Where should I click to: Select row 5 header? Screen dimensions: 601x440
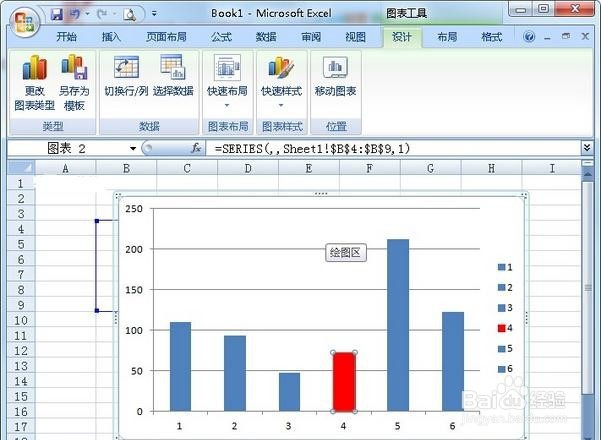click(21, 244)
